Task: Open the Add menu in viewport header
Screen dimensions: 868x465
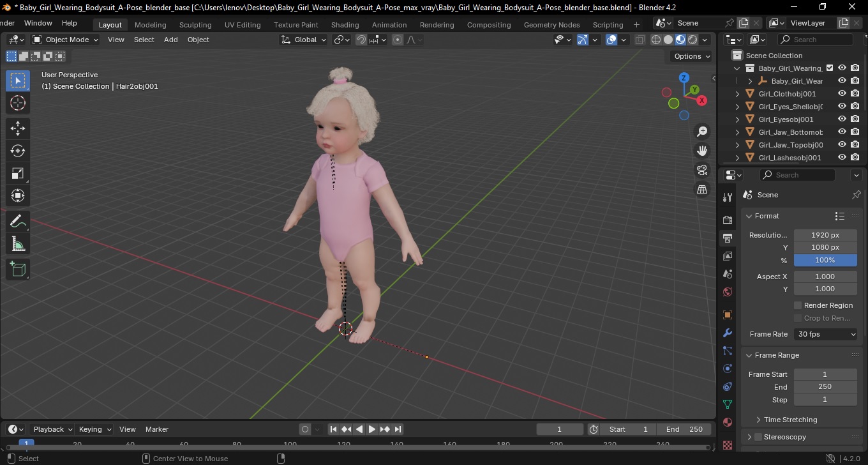Action: tap(171, 40)
